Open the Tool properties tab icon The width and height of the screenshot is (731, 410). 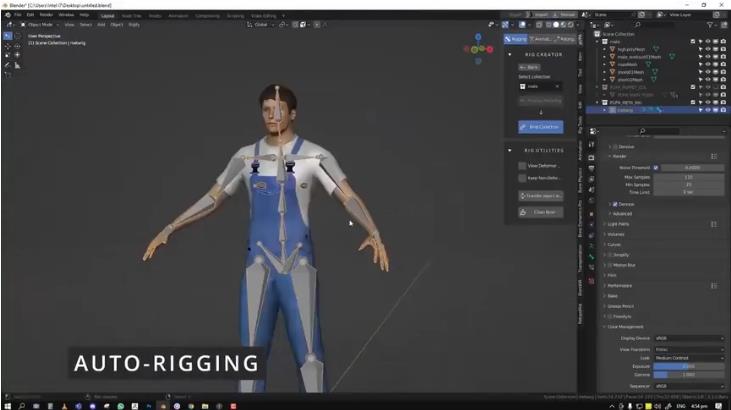592,145
